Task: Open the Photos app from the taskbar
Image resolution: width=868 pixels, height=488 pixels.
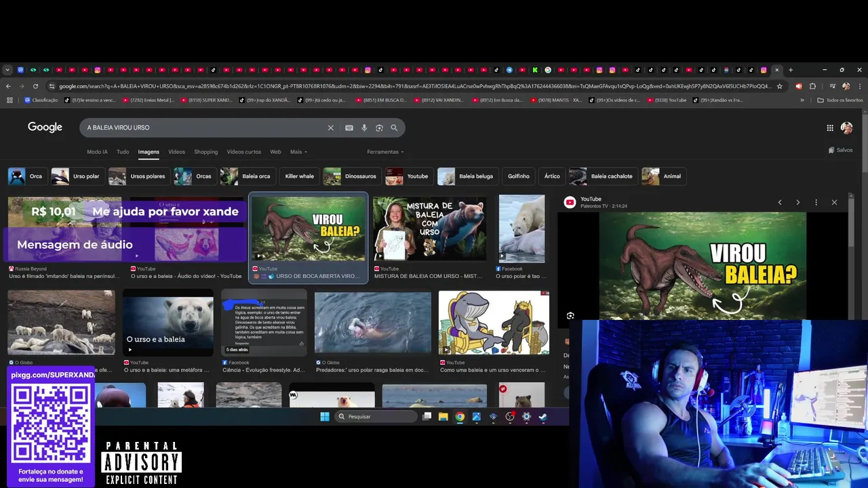Action: click(x=476, y=417)
